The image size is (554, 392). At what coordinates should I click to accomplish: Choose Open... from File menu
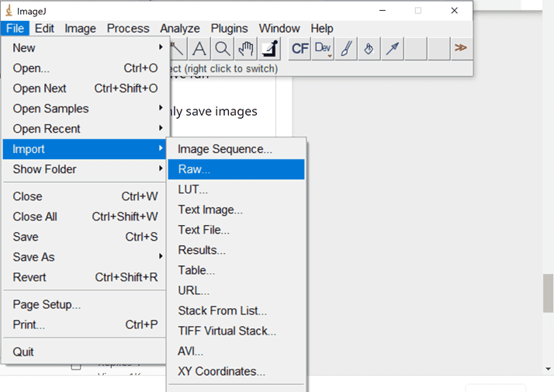[x=85, y=68]
